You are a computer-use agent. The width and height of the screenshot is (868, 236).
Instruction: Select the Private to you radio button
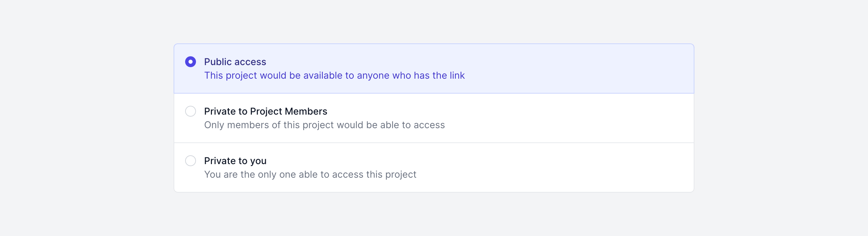click(191, 161)
